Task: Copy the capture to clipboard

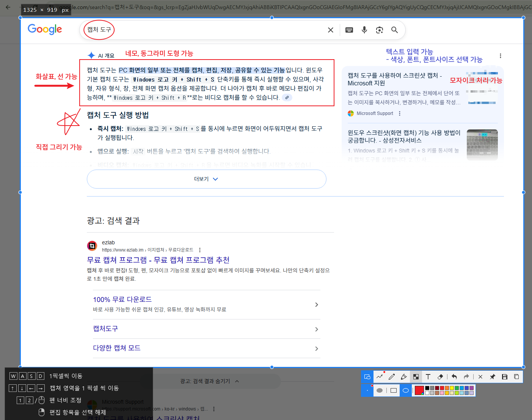Action: [516, 377]
